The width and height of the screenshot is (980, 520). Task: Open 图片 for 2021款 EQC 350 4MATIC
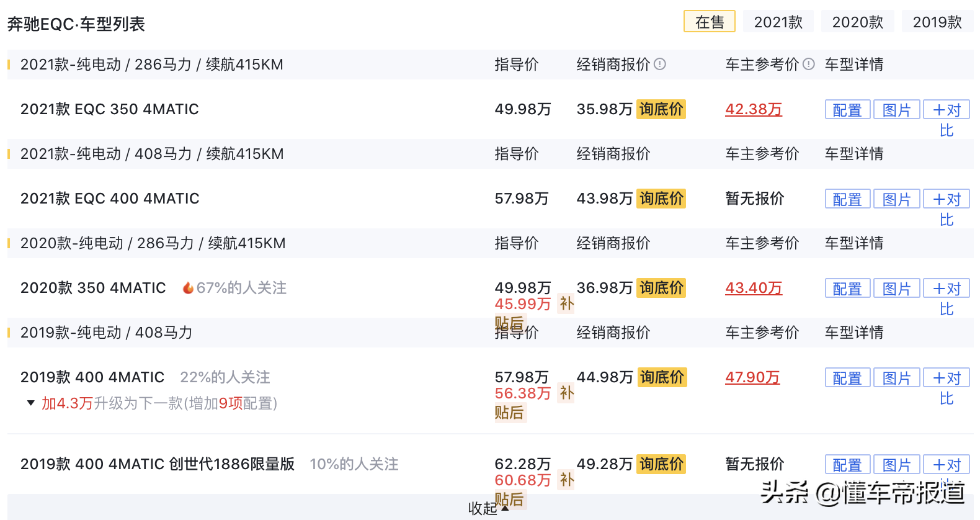click(896, 110)
